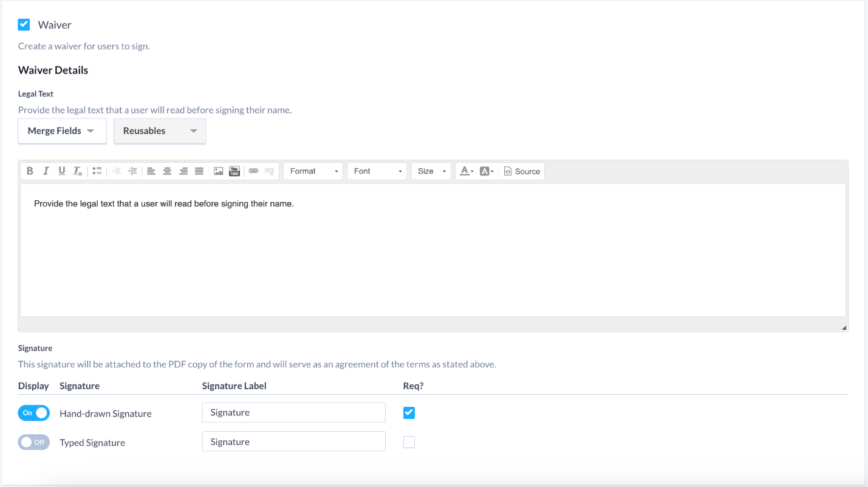Image resolution: width=868 pixels, height=487 pixels.
Task: Apply bold formatting in the editor
Action: pos(30,171)
